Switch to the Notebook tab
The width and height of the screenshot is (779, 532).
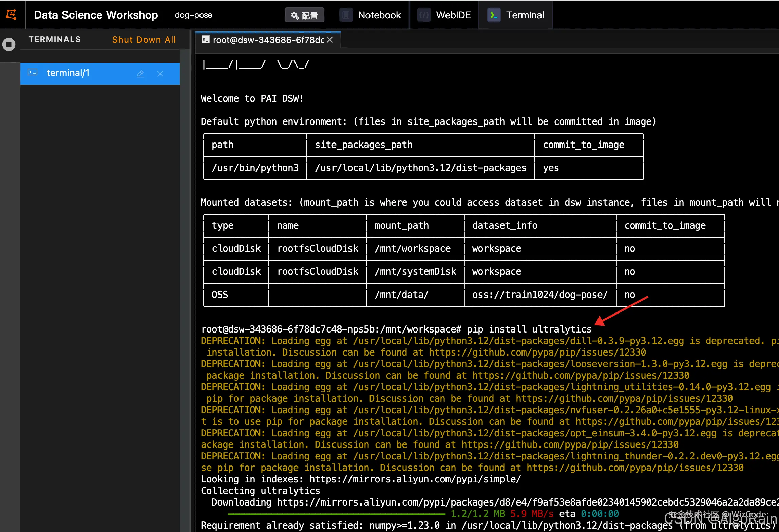[x=379, y=15]
